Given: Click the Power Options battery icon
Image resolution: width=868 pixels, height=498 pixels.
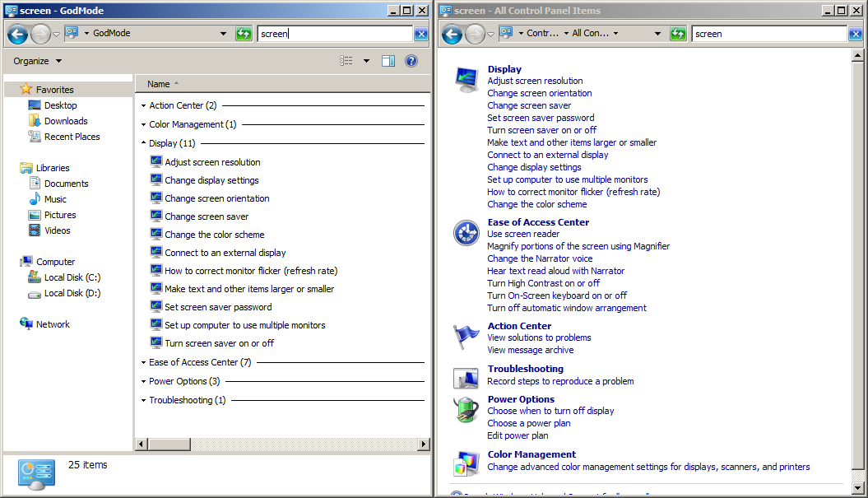Looking at the screenshot, I should tap(466, 410).
